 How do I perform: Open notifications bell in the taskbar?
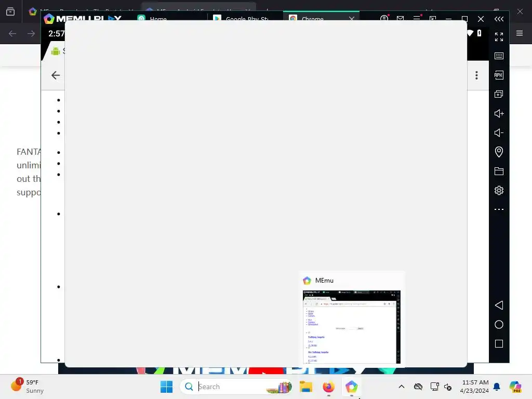(497, 387)
